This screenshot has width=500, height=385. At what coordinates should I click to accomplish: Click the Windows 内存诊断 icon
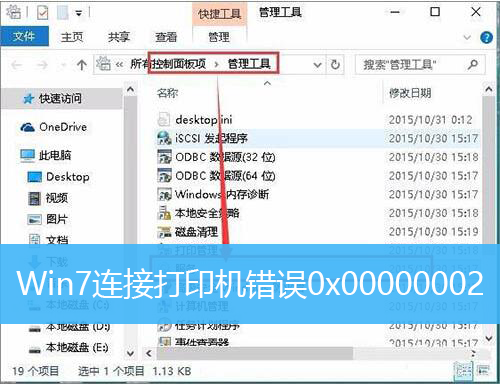point(164,194)
